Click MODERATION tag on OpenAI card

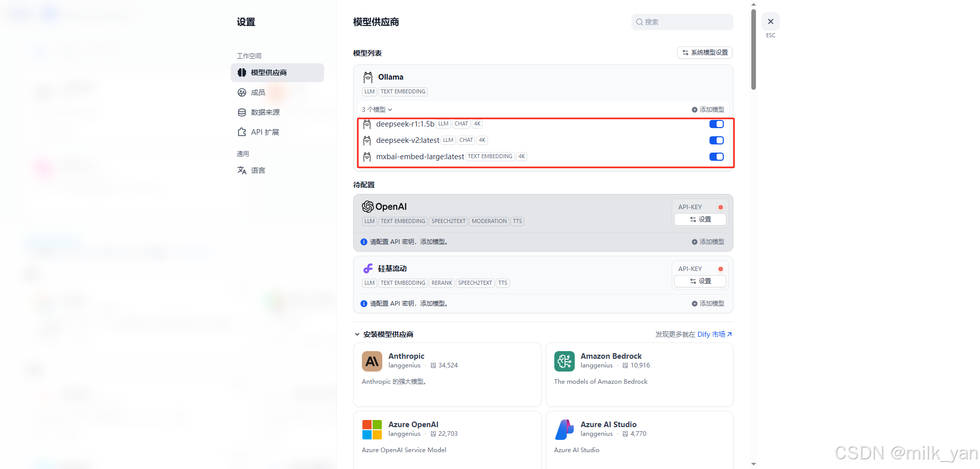click(x=489, y=221)
